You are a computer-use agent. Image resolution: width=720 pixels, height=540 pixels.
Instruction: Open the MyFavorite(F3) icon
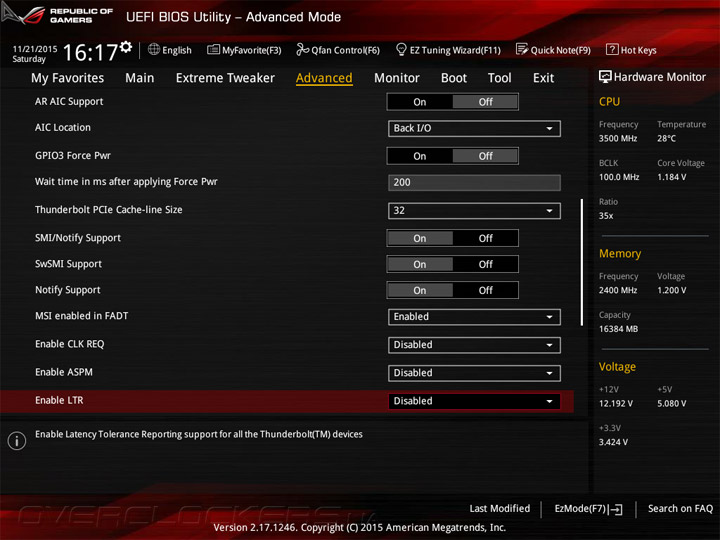tap(213, 50)
